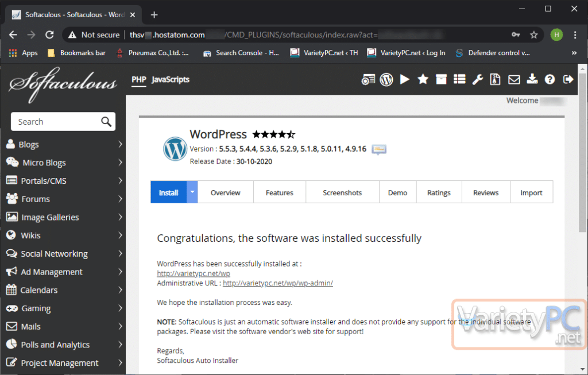Open the Softaculous control panel home icon

click(x=368, y=79)
